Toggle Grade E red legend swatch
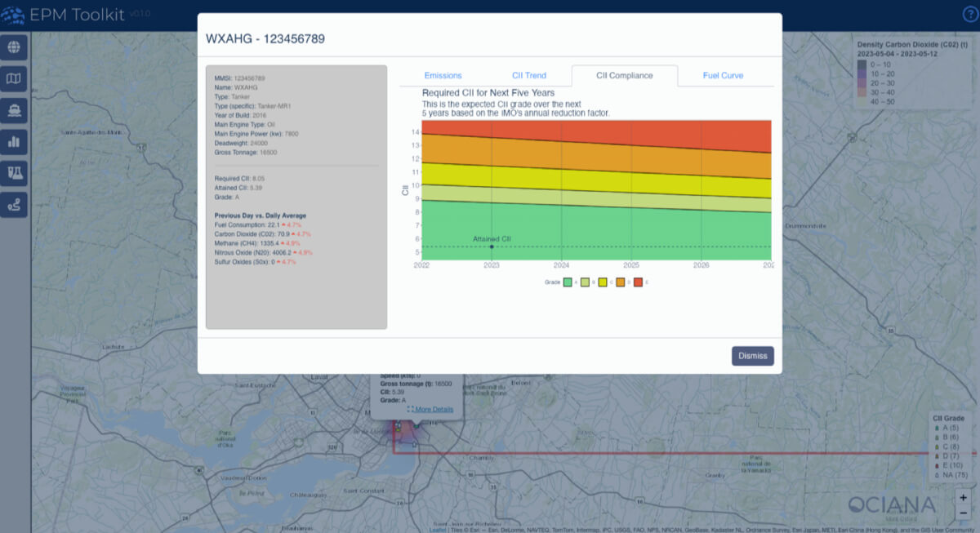This screenshot has width=980, height=533. [x=639, y=282]
